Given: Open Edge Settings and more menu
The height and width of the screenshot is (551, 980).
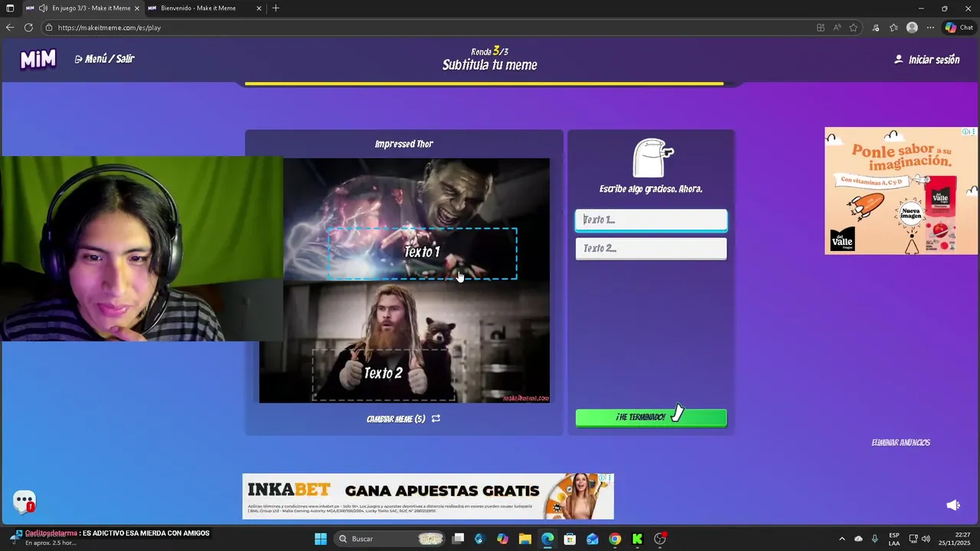Looking at the screenshot, I should (x=930, y=28).
